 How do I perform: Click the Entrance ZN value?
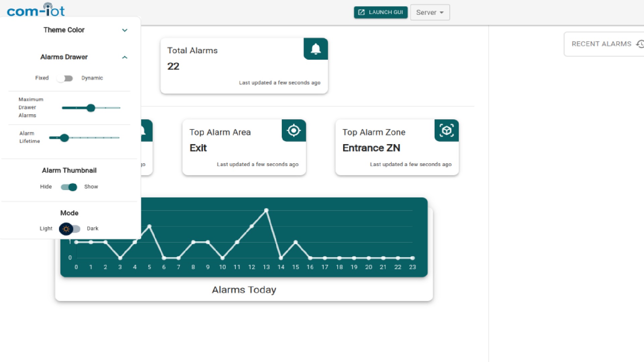[371, 148]
